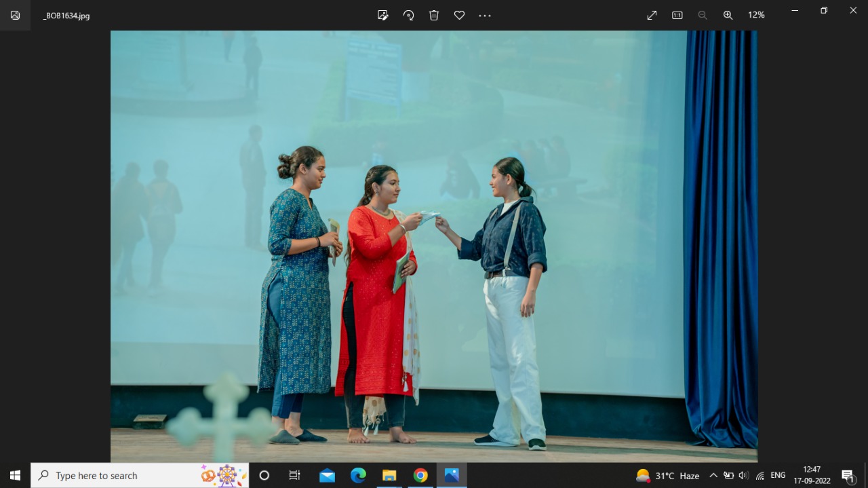Image resolution: width=868 pixels, height=488 pixels.
Task: Click the Edit image icon
Action: [x=383, y=15]
